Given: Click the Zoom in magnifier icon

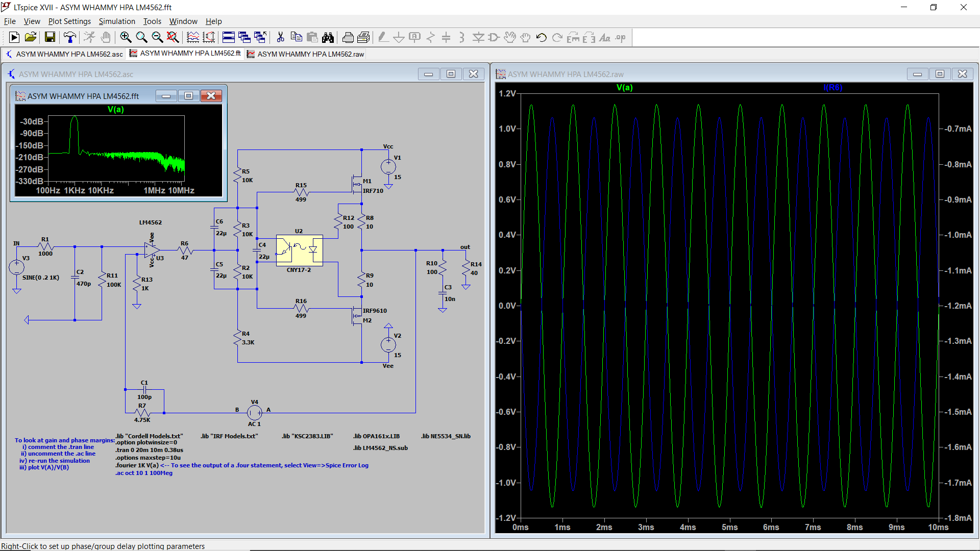Looking at the screenshot, I should pos(126,37).
